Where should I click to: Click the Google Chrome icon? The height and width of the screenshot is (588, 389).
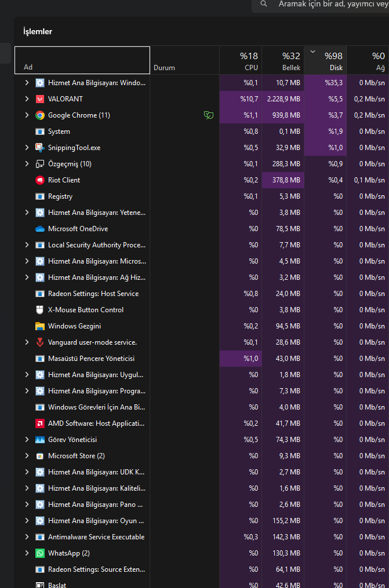point(40,115)
